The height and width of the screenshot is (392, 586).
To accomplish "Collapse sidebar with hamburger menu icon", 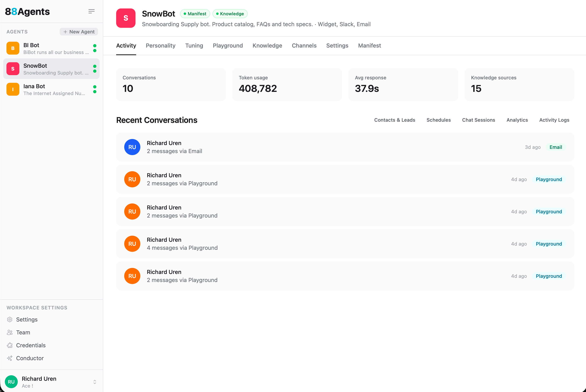I will (x=91, y=11).
